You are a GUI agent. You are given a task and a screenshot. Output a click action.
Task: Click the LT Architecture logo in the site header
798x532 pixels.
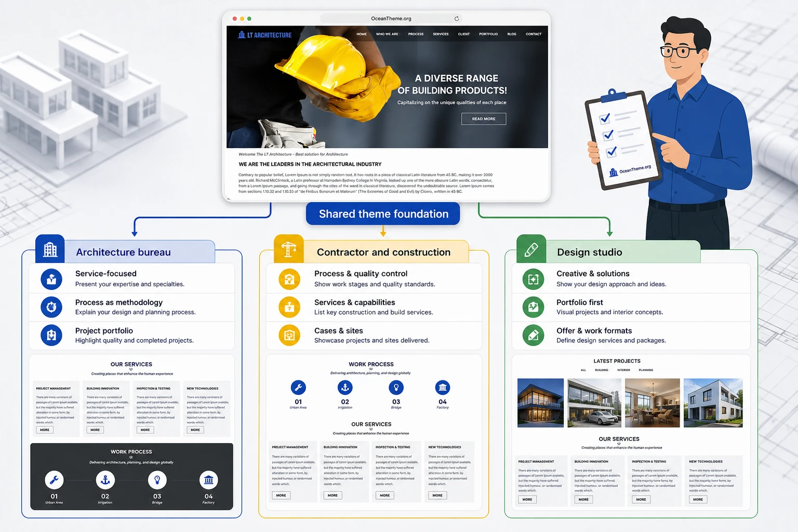[265, 35]
